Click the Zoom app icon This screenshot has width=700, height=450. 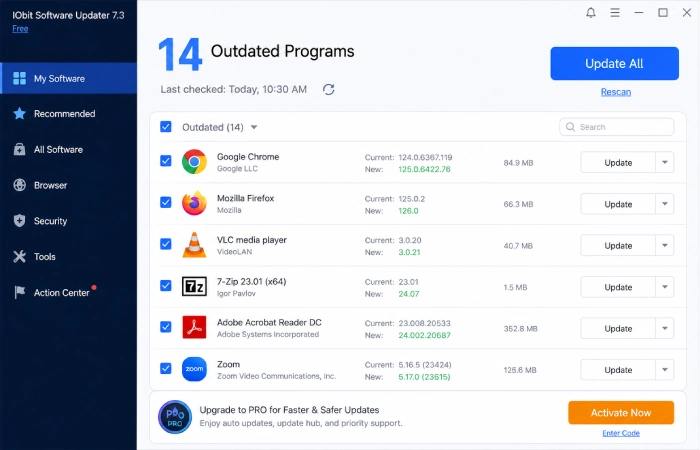(194, 369)
